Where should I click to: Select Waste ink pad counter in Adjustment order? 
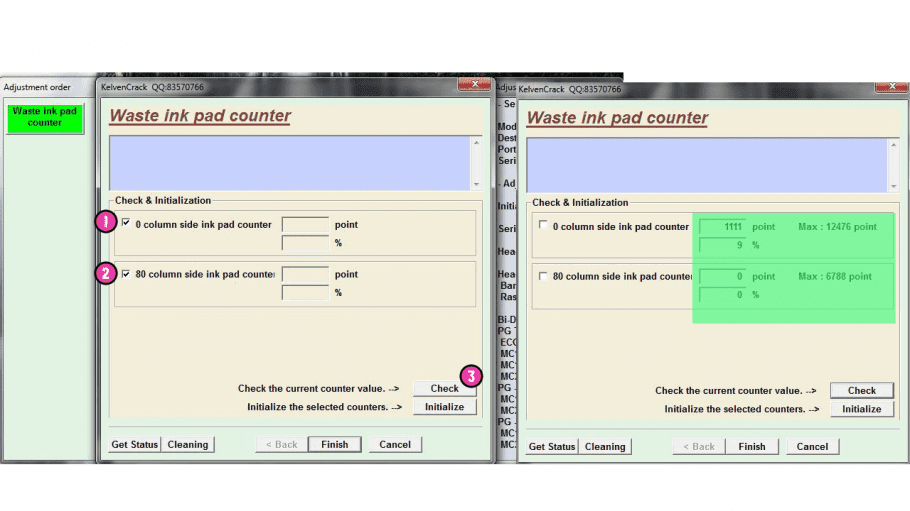tap(45, 118)
